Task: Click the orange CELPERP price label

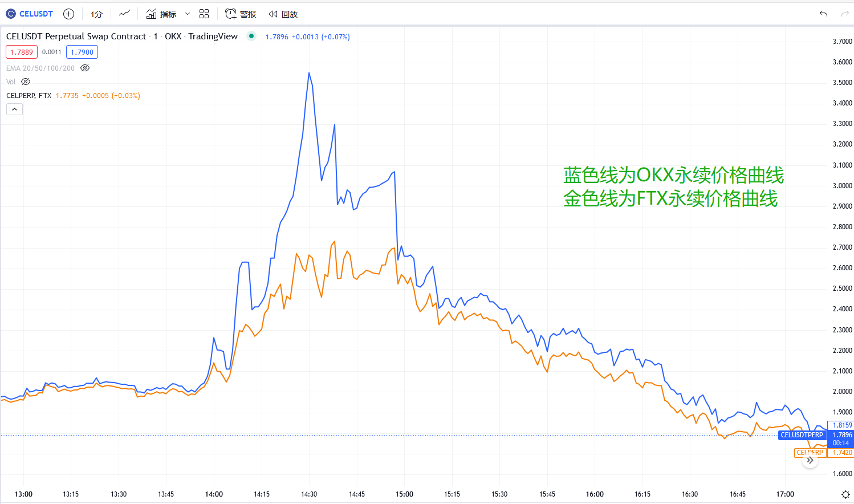Action: 810,452
